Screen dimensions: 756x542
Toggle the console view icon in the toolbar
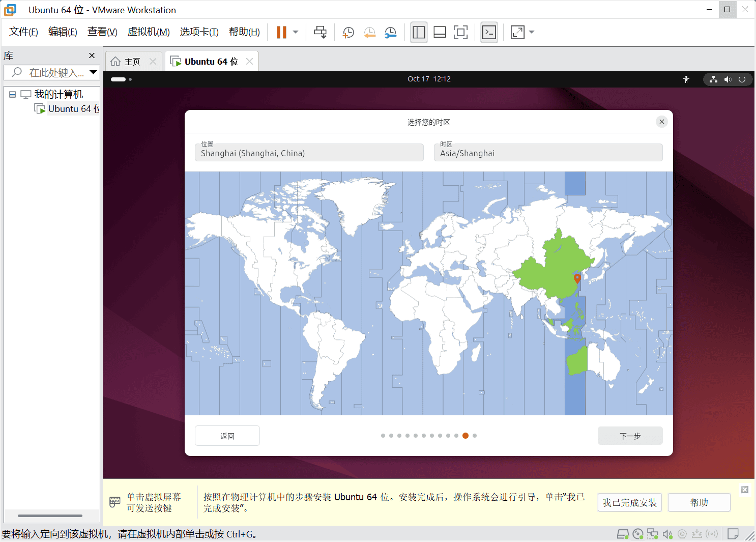click(489, 32)
